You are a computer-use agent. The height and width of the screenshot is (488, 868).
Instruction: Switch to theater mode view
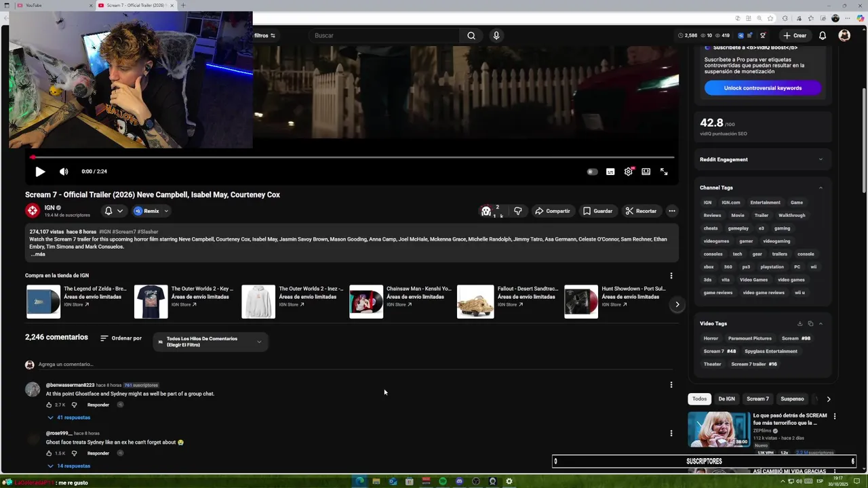click(x=646, y=171)
